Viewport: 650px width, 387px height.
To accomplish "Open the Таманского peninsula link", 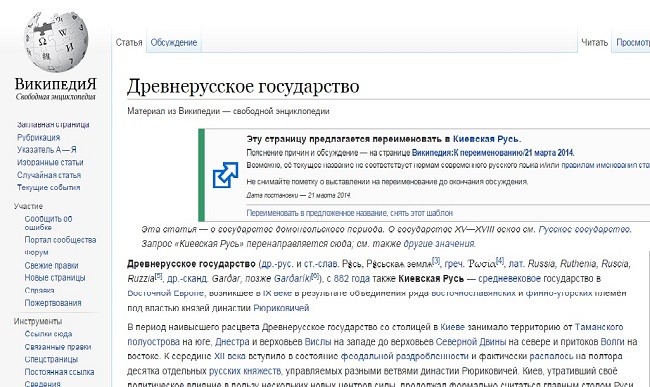I will pos(599,327).
